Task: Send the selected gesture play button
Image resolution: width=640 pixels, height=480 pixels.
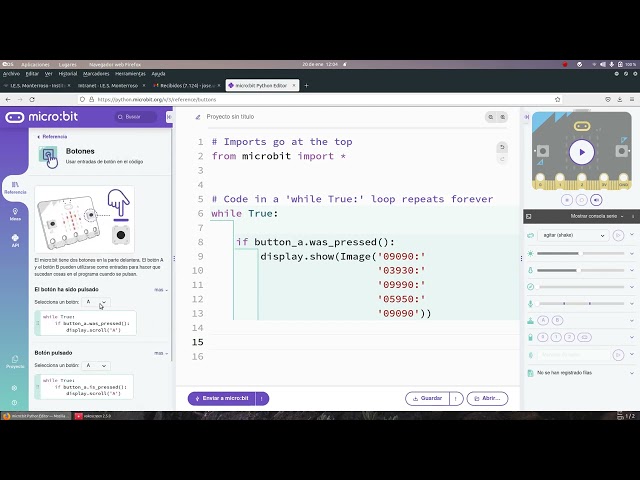Action: pyautogui.click(x=618, y=236)
